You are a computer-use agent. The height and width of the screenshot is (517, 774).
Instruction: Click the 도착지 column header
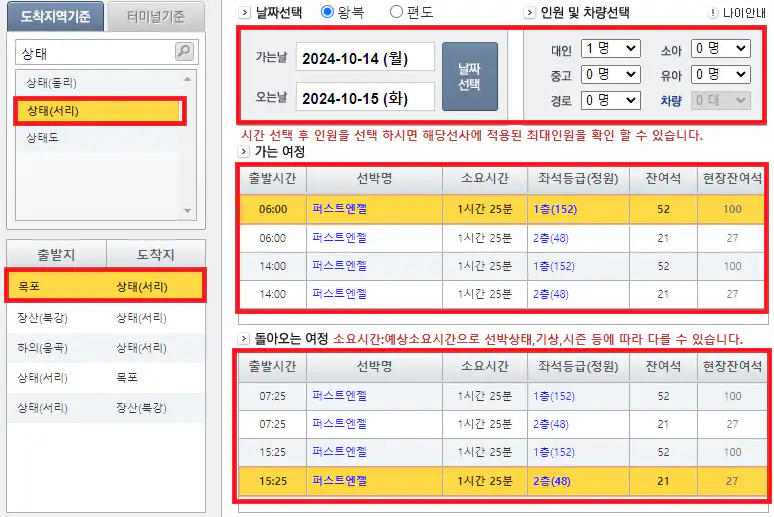tap(156, 255)
